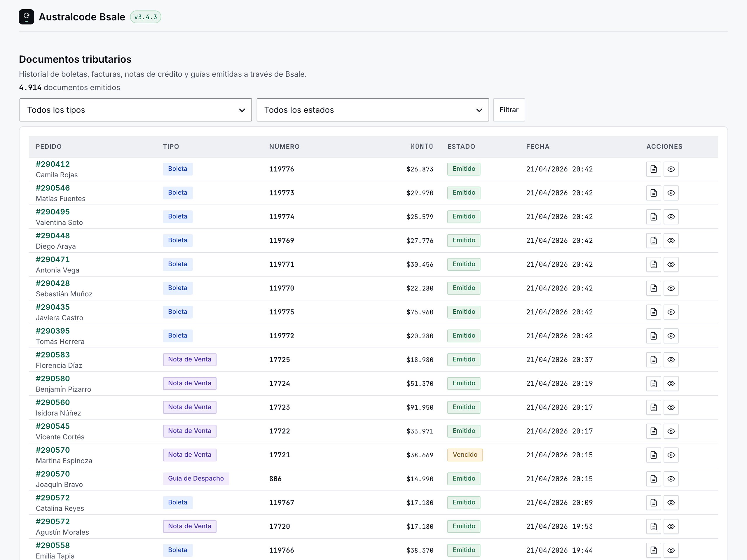Expand the Todos los tipos dropdown
This screenshot has width=747, height=560.
[x=136, y=110]
